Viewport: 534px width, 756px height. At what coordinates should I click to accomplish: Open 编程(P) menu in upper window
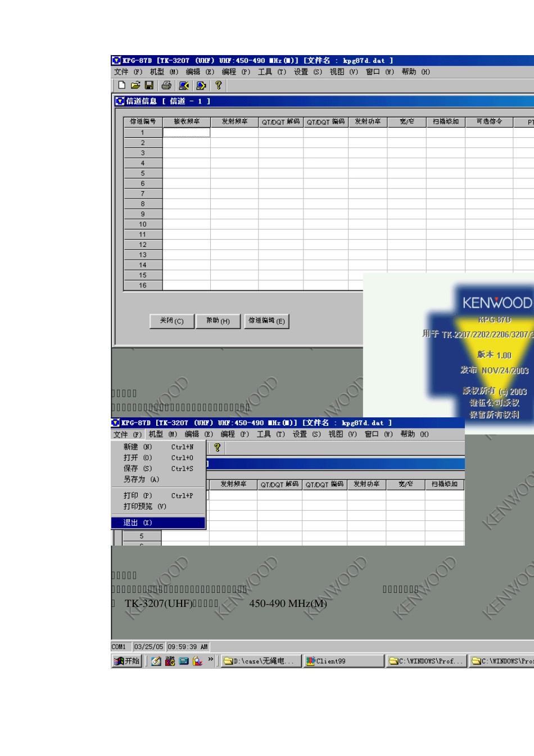236,72
